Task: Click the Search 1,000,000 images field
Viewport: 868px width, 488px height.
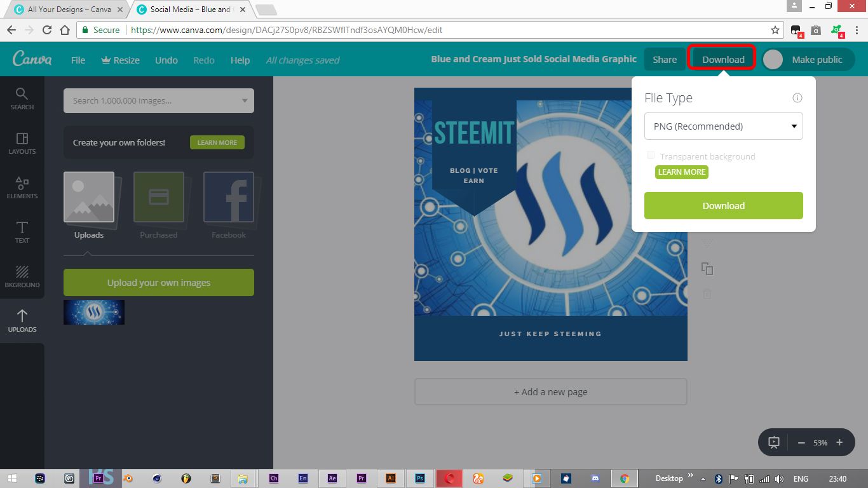Action: pyautogui.click(x=159, y=100)
